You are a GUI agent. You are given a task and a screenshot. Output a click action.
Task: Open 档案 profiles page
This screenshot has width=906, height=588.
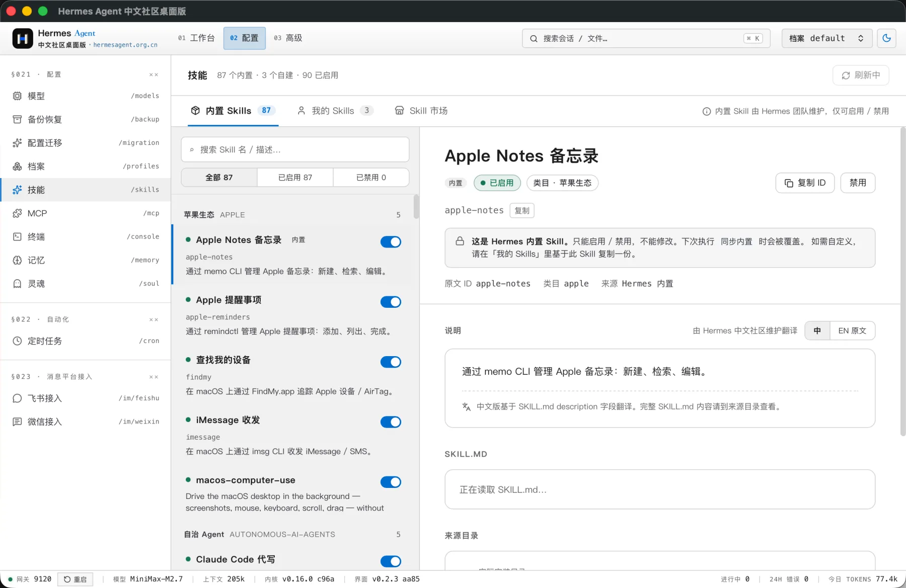86,166
